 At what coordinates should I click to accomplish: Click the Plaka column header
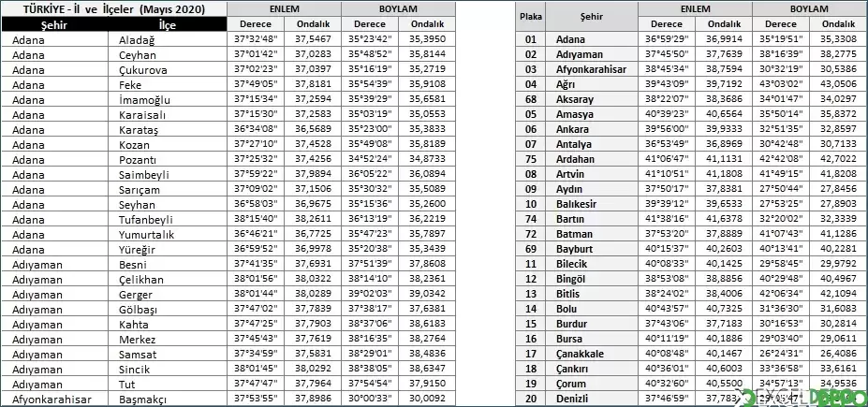click(x=532, y=17)
